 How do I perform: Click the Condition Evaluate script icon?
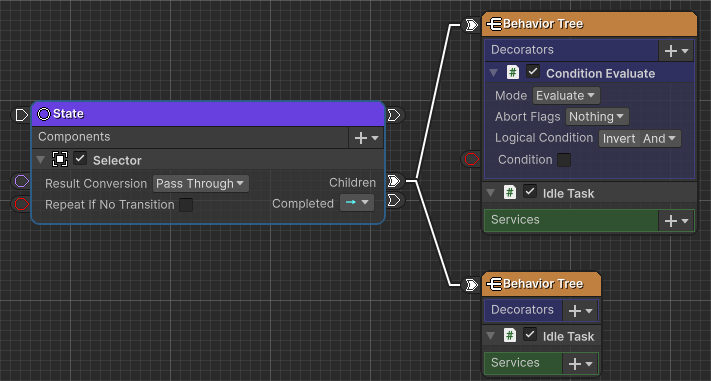coord(512,73)
